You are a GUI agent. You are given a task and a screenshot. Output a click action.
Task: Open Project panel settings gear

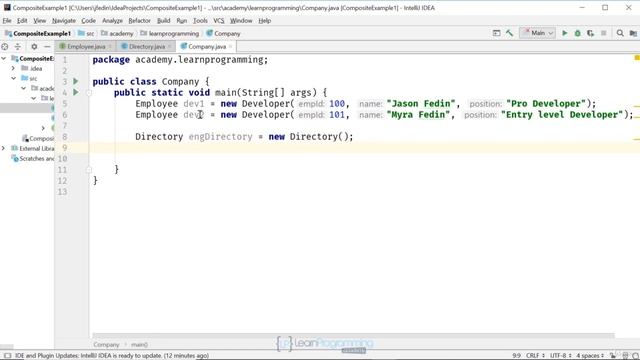point(34,47)
